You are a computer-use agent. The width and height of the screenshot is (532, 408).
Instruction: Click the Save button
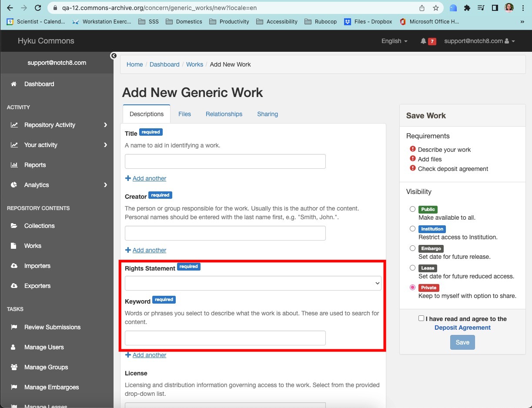462,342
